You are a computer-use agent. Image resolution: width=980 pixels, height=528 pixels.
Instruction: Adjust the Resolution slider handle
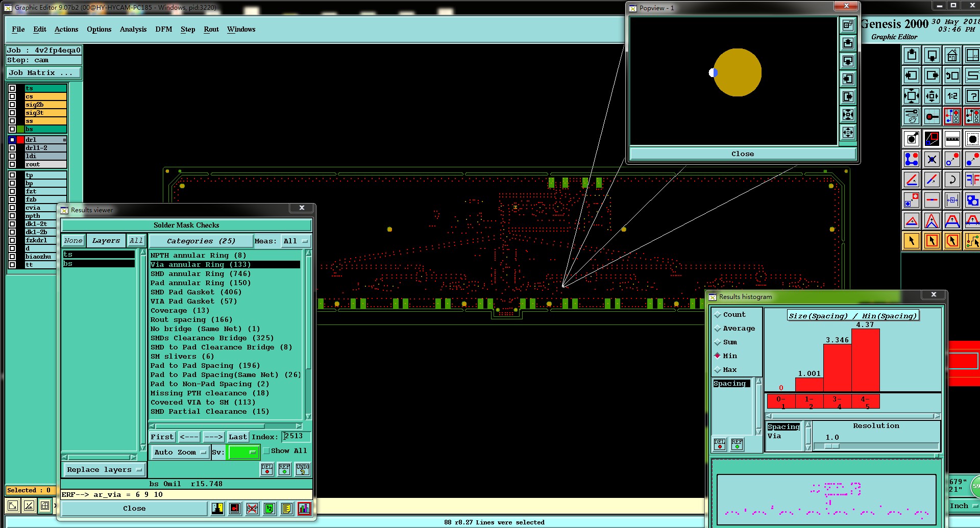[831, 446]
